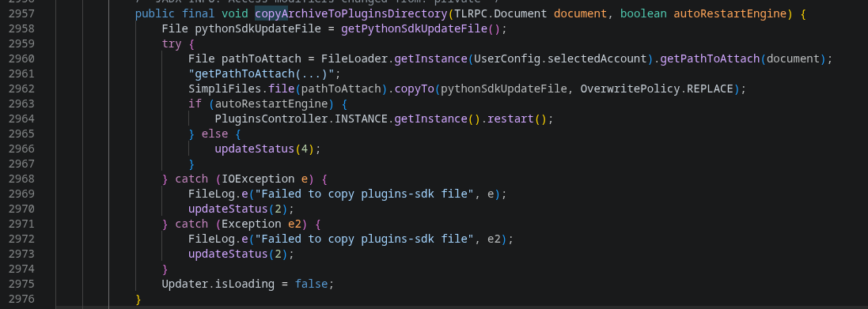
Task: Click the 'else' keyword
Action: [214, 134]
